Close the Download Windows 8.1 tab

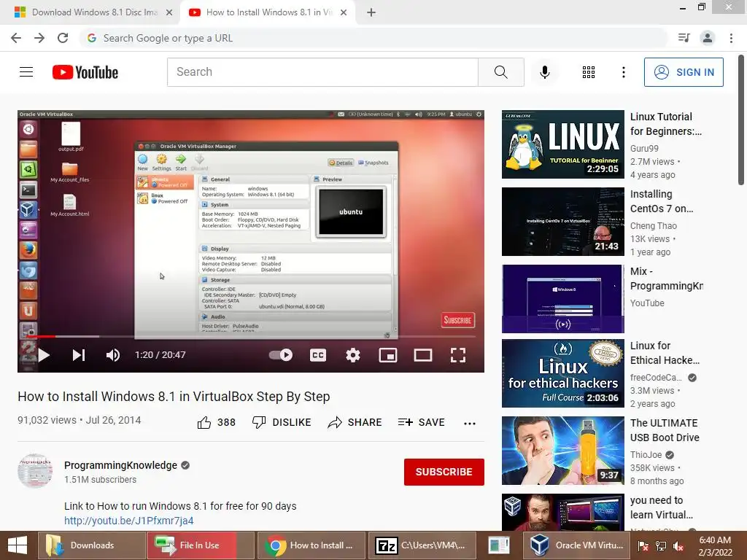[x=169, y=12]
